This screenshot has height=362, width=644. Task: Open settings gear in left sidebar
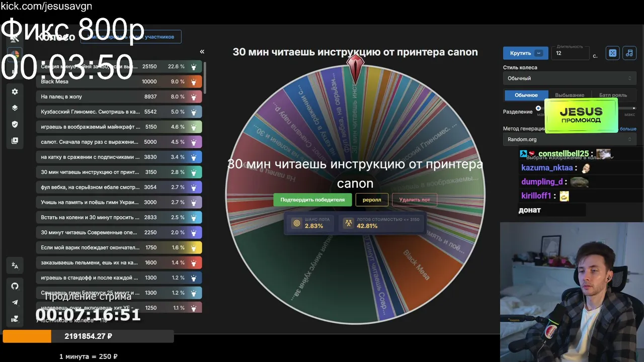tap(15, 92)
